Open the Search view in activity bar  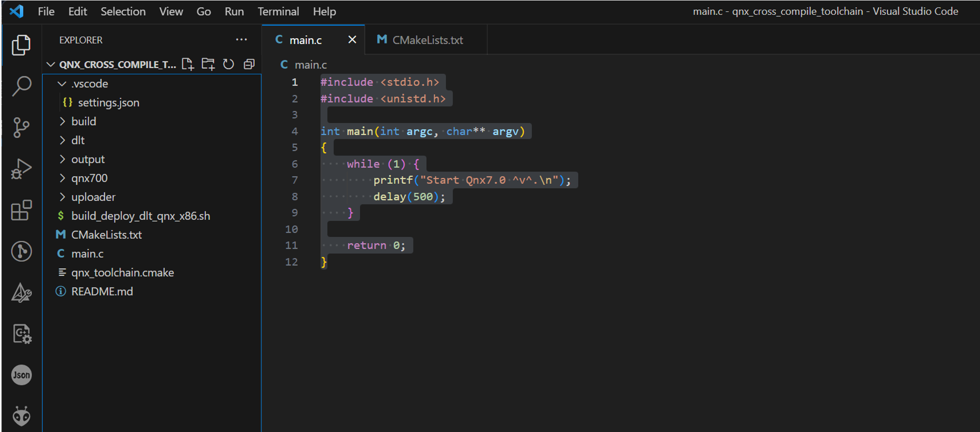(21, 86)
